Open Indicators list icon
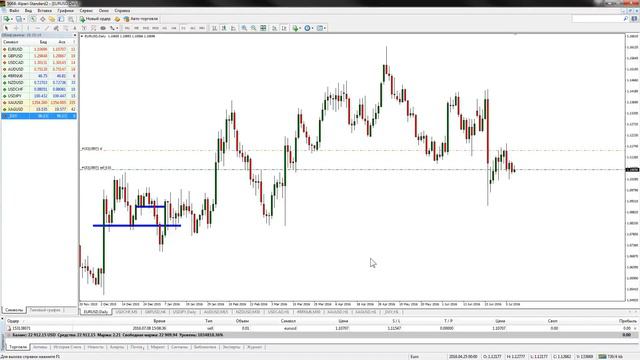 295,28
